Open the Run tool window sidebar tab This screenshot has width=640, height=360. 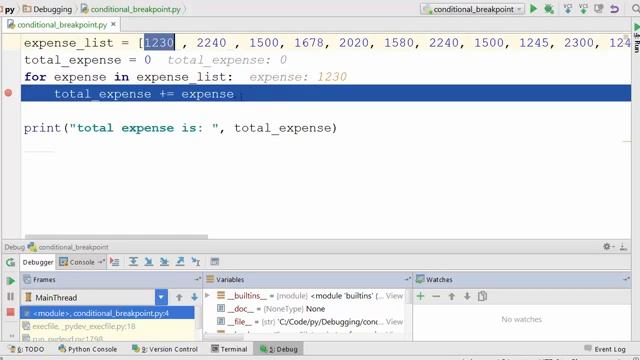point(636,38)
